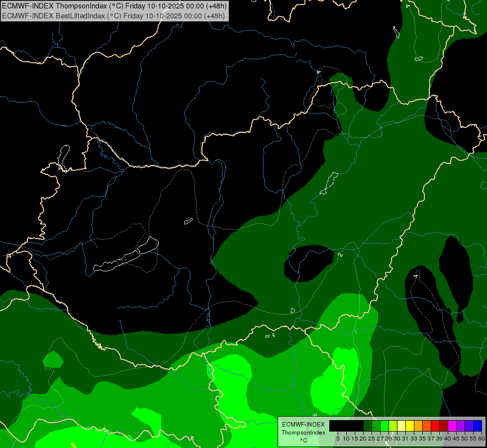This screenshot has height=448, width=487.
Task: Click the contour label 2 on the map
Action: (x=340, y=255)
